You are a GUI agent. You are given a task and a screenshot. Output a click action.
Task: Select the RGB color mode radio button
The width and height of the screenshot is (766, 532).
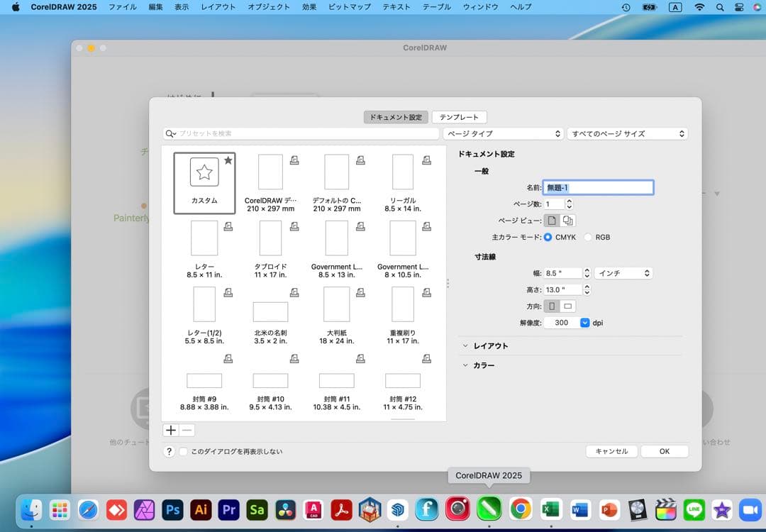pyautogui.click(x=588, y=237)
